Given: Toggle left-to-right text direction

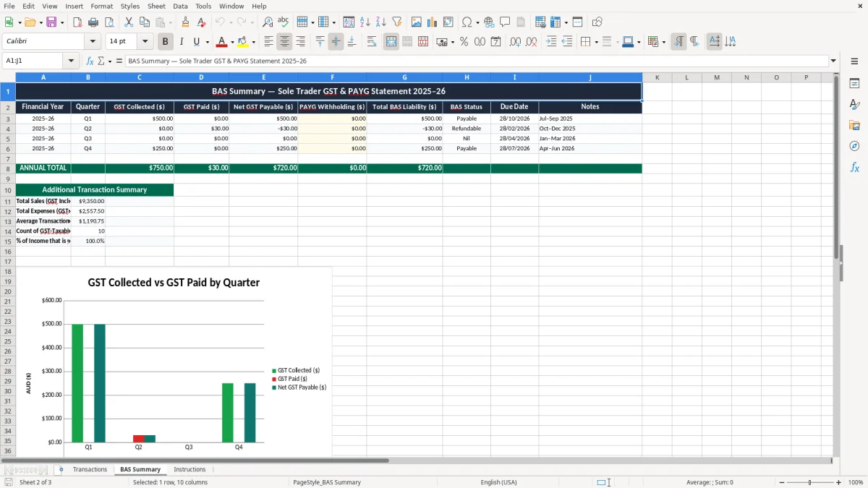Looking at the screenshot, I should coord(678,41).
